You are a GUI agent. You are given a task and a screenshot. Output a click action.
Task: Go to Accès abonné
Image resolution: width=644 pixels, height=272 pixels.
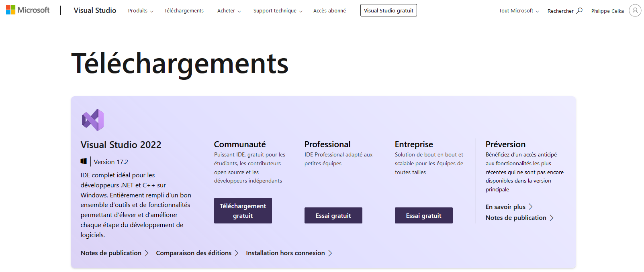coord(329,11)
